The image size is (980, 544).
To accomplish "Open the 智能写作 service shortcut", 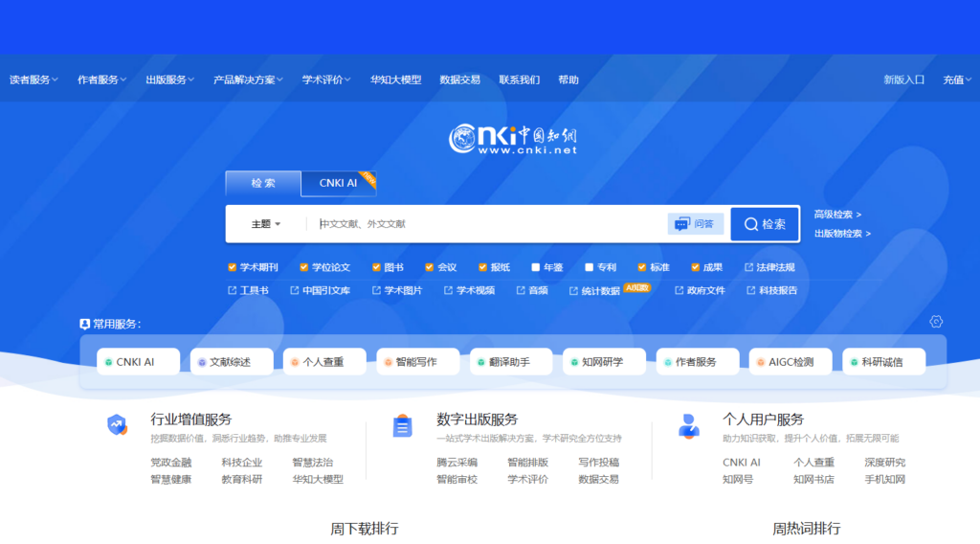I will 418,362.
